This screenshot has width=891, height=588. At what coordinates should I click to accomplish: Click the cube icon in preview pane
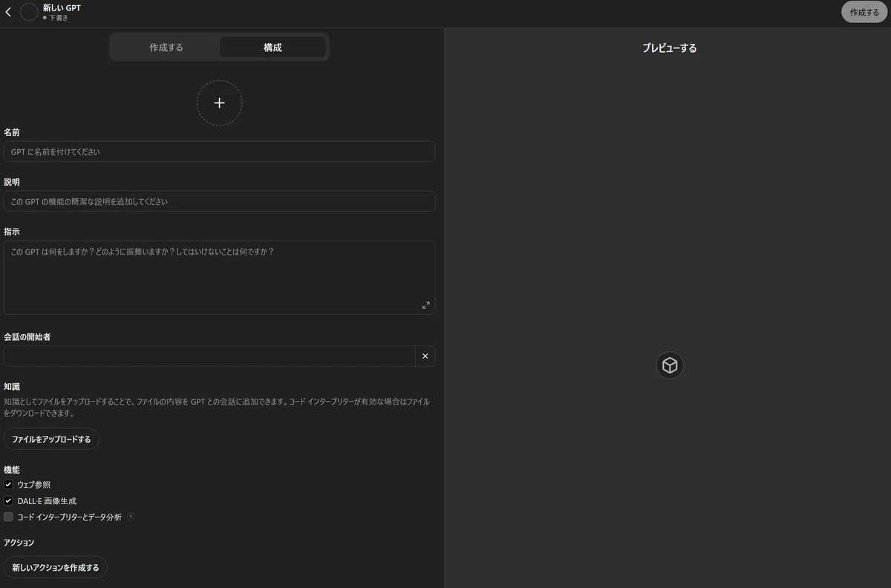pos(670,365)
